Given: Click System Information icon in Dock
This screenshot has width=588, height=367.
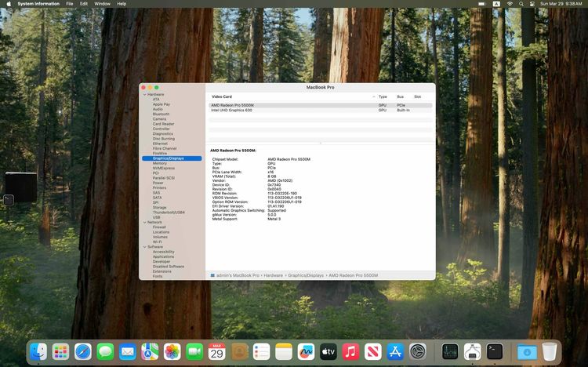Looking at the screenshot, I should [x=473, y=352].
